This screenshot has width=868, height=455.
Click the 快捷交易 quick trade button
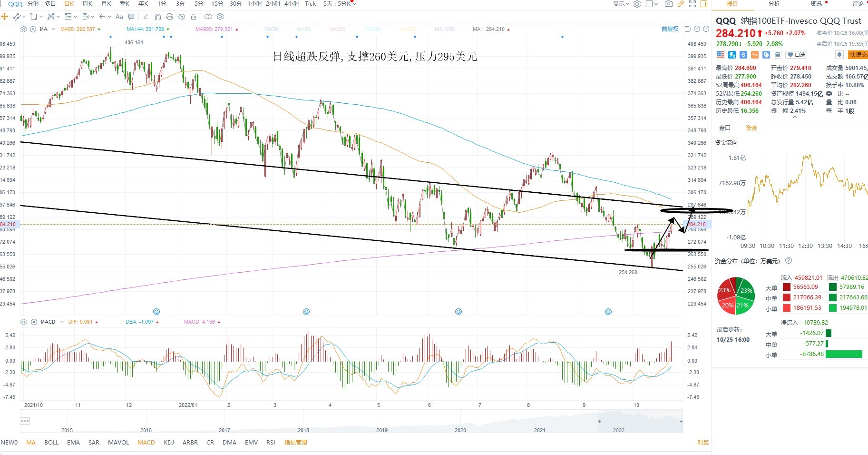coord(858,55)
